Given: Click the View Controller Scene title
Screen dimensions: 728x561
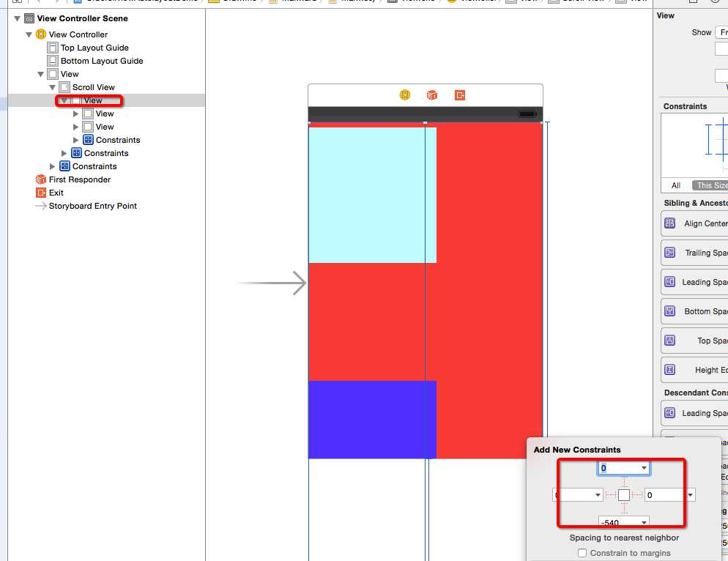Looking at the screenshot, I should click(83, 18).
